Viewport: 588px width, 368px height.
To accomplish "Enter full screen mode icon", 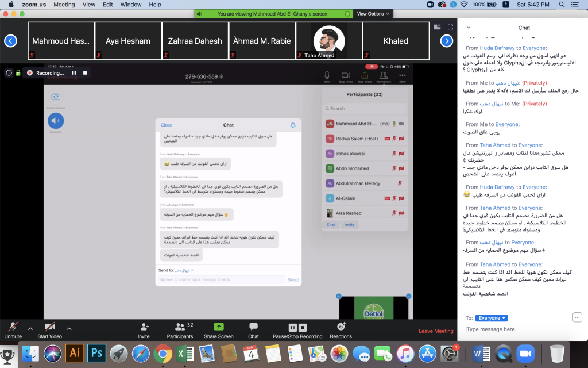I will coord(450,27).
